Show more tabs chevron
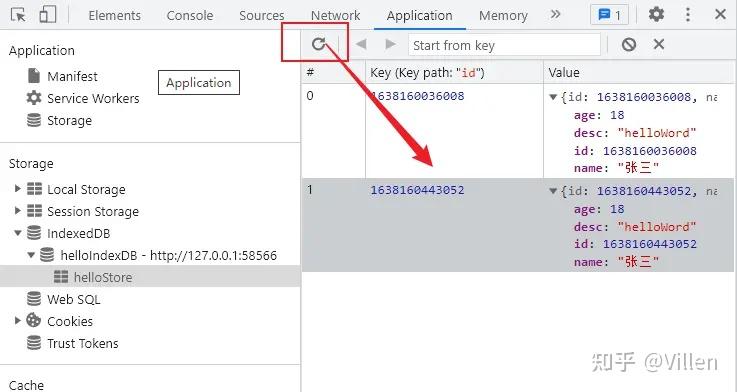Screen dimensions: 737x392 (x=556, y=14)
